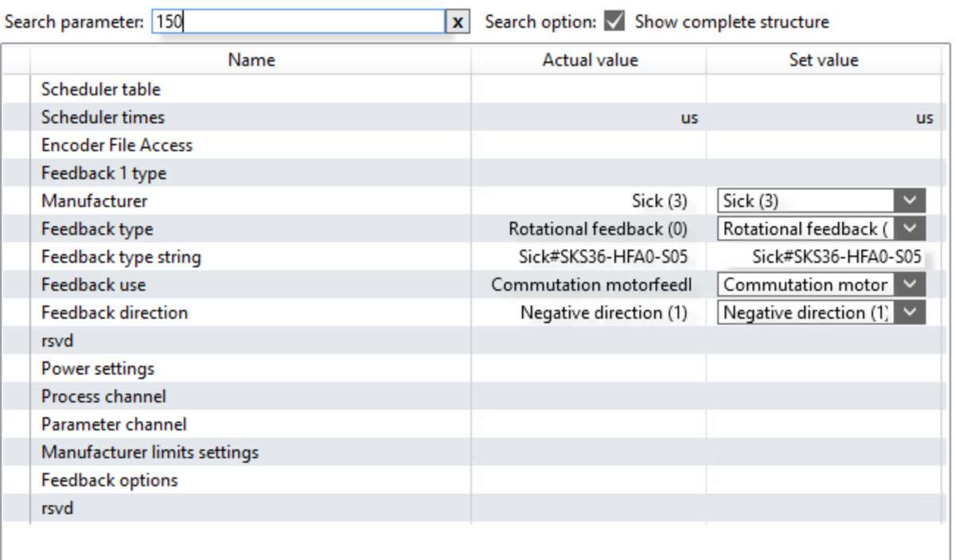Open the Feedback direction set value dropdown

pyautogui.click(x=911, y=313)
